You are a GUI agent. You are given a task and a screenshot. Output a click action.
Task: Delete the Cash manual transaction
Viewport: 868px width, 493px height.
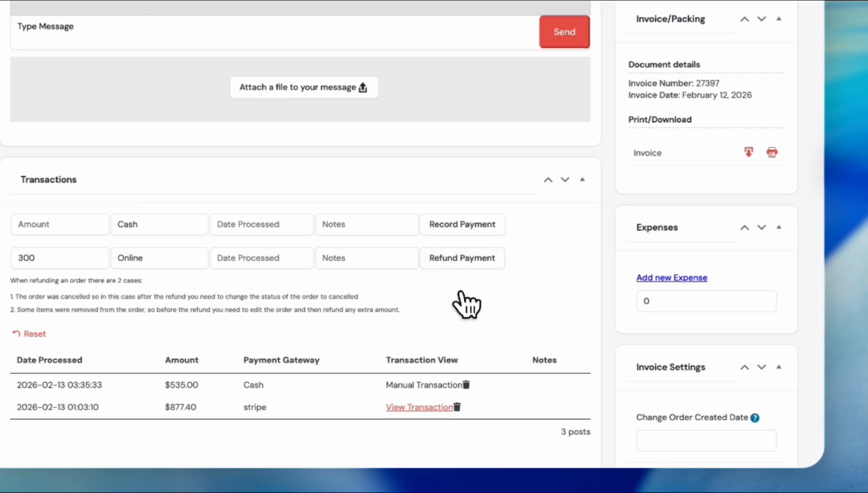click(466, 385)
